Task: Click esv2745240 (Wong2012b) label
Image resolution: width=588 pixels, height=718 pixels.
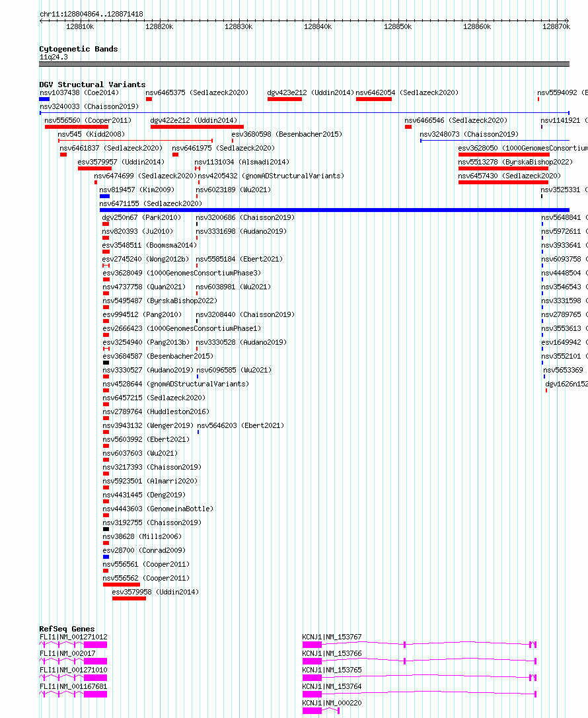Action: pos(145,259)
